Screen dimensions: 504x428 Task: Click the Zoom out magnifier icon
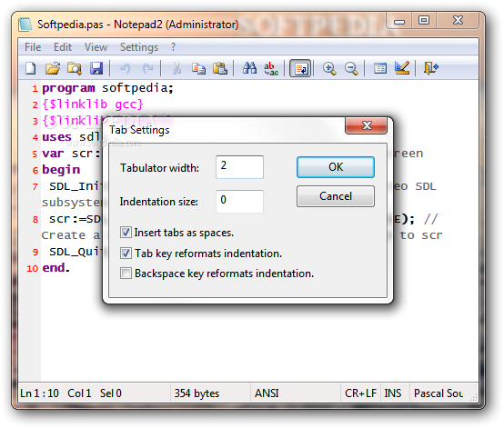click(351, 68)
